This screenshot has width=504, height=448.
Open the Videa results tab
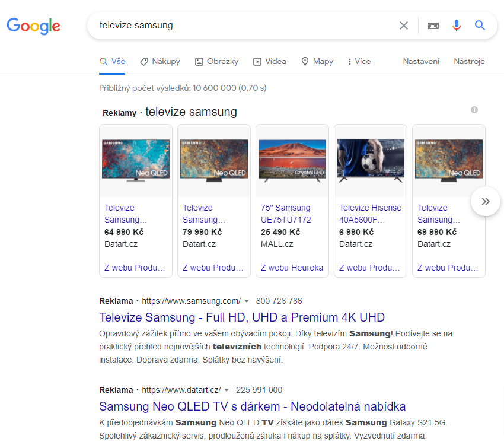point(270,61)
